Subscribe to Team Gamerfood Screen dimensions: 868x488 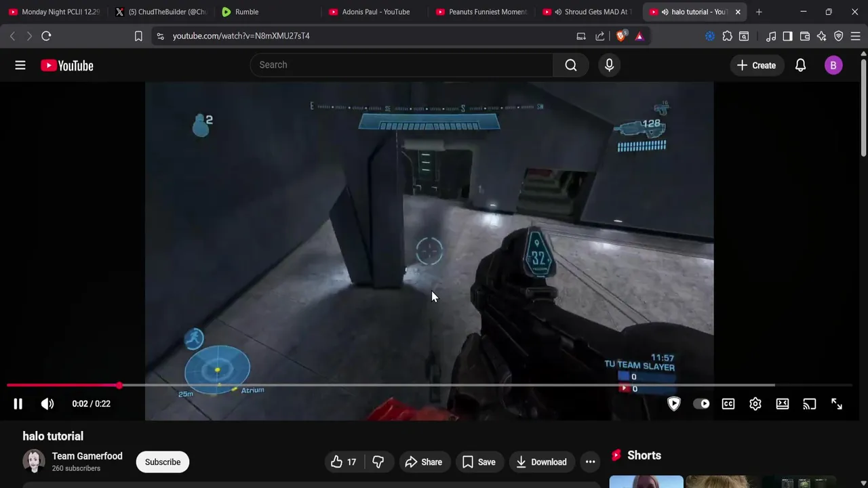pyautogui.click(x=163, y=462)
